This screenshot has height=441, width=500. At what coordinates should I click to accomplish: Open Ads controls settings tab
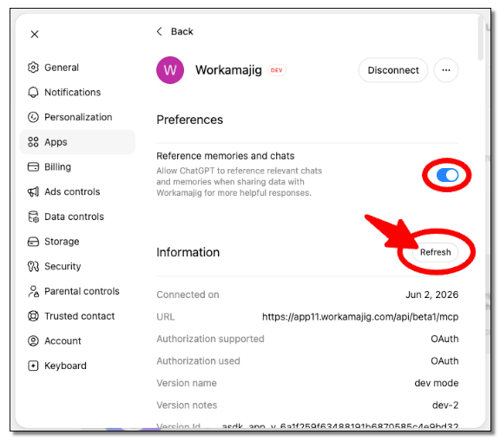click(77, 192)
